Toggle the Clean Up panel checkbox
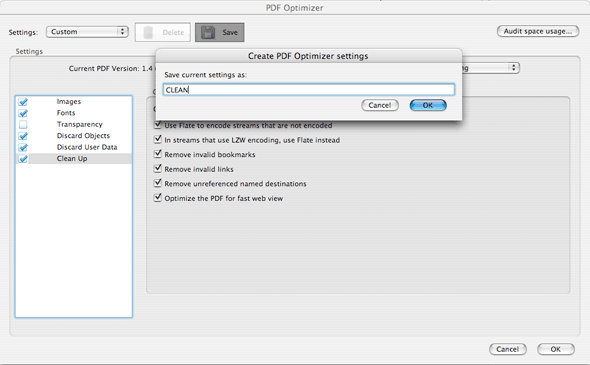The width and height of the screenshot is (590, 365). [23, 158]
